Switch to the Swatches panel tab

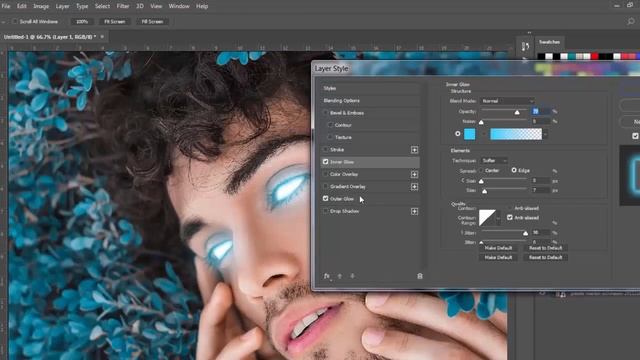point(549,42)
